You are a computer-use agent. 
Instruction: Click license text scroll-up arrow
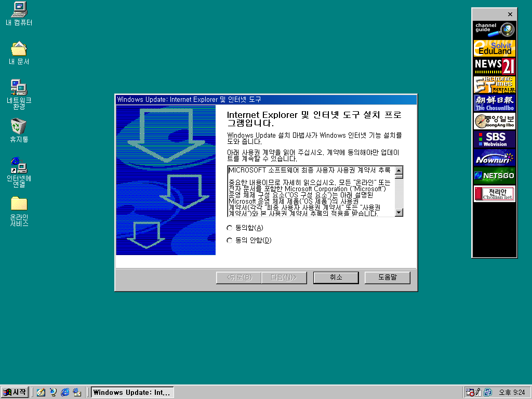click(x=399, y=170)
